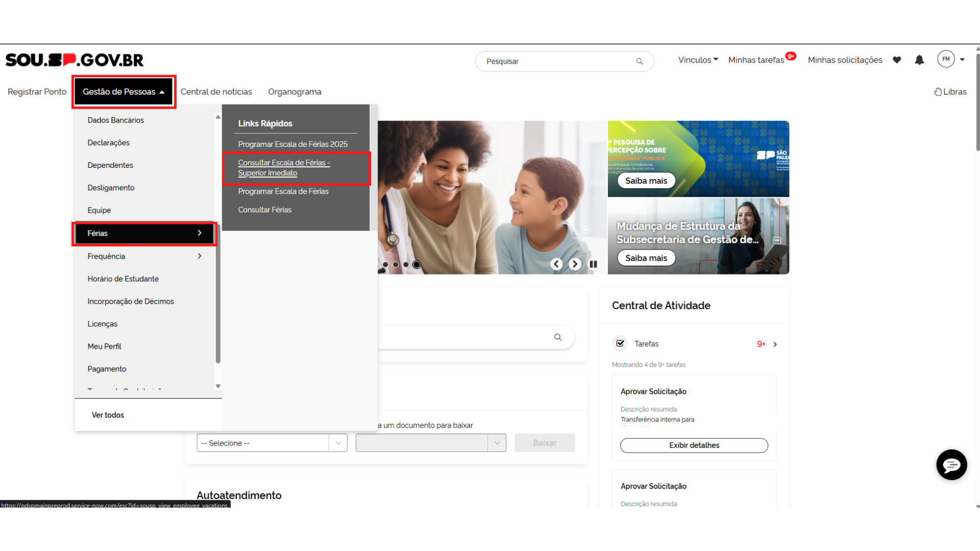The image size is (980, 551).
Task: Open the notifications bell icon
Action: tap(919, 60)
